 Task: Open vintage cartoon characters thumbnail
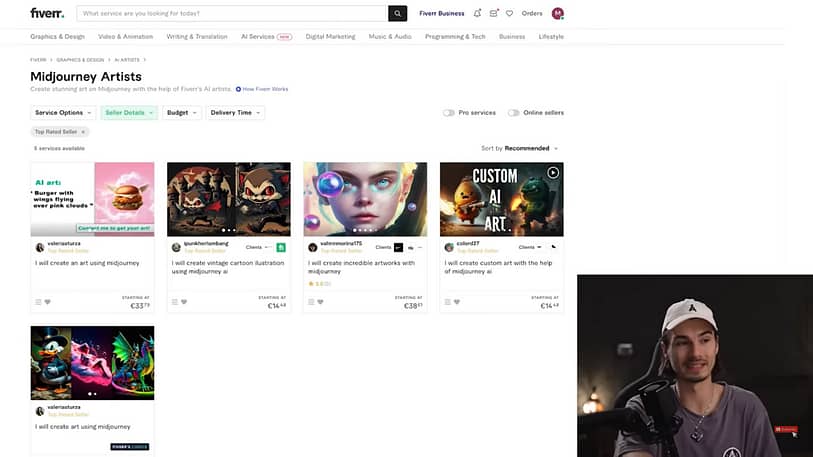[229, 199]
